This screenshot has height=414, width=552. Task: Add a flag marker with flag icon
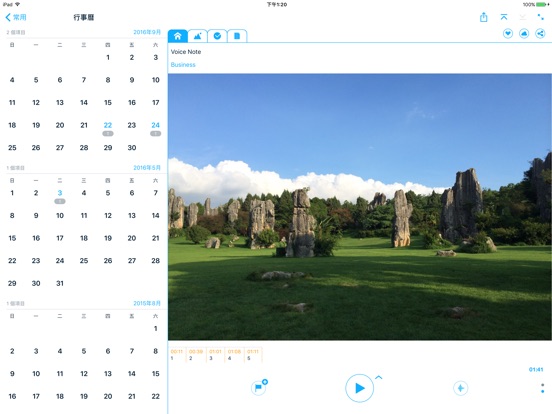click(x=259, y=387)
